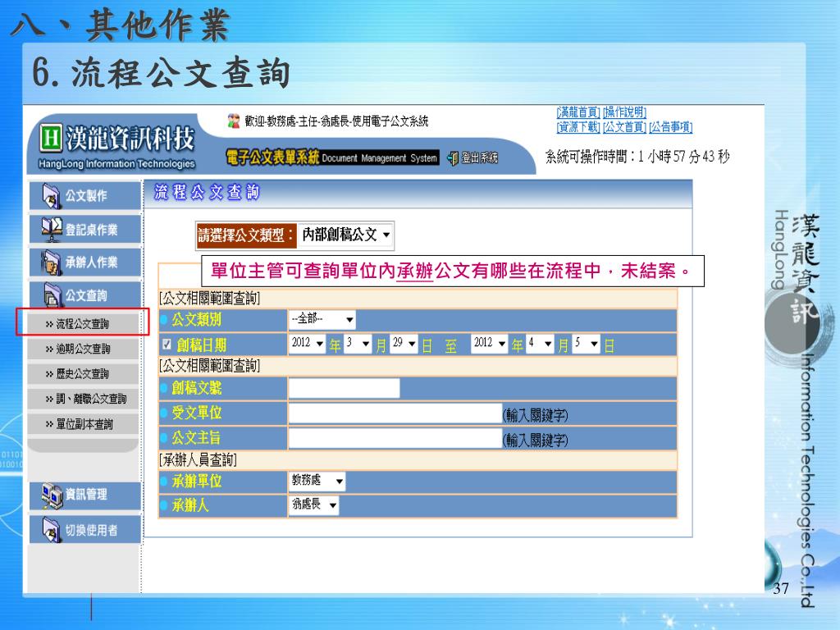The height and width of the screenshot is (630, 840).
Task: Open the 資訊管理 menu
Action: click(85, 495)
